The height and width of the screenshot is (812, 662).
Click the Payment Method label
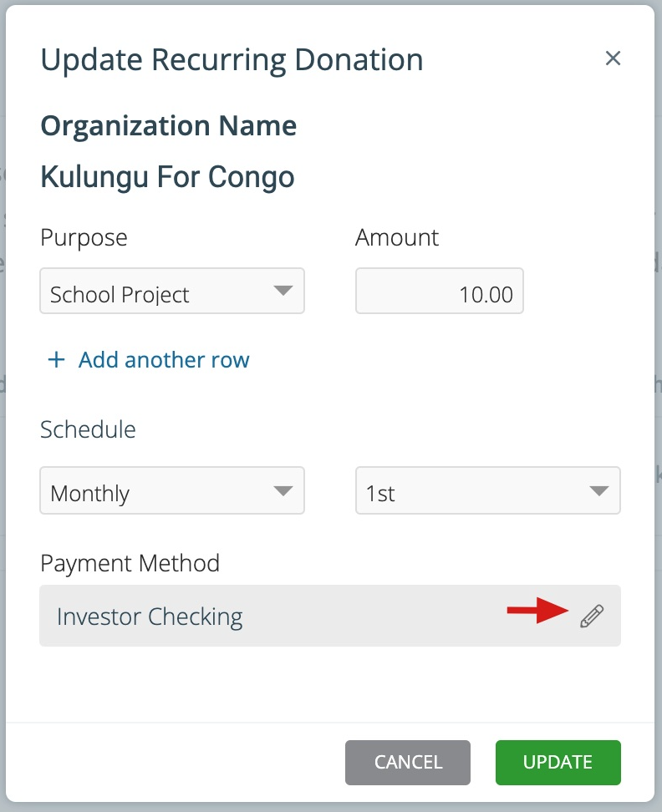click(130, 563)
